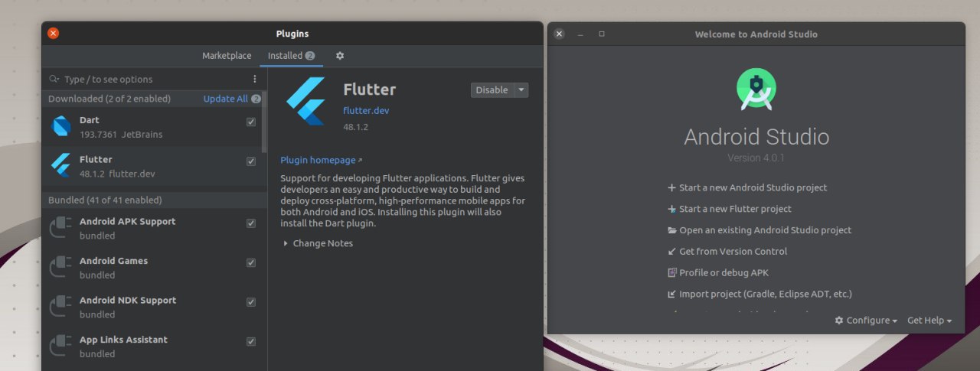
Task: Click the Android APK Support plugin icon
Action: 60,228
